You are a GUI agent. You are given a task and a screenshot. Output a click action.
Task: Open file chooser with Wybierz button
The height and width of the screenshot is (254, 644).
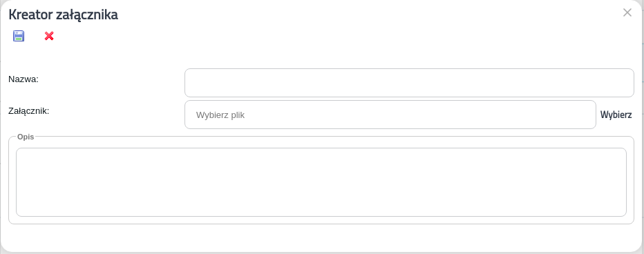coord(616,115)
